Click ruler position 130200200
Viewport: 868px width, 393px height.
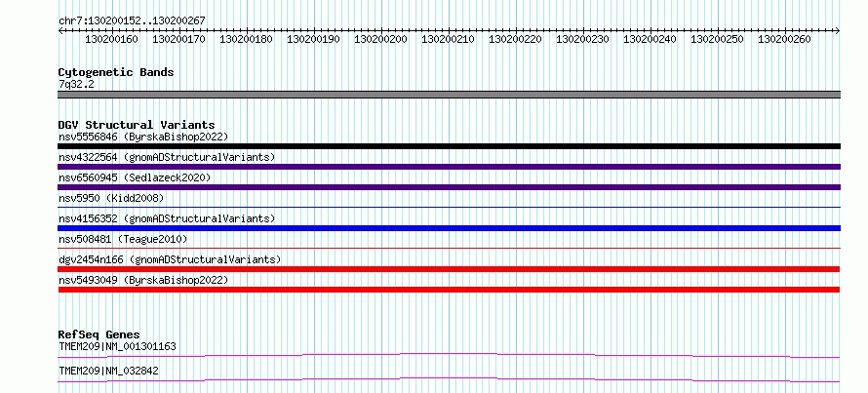coord(381,39)
